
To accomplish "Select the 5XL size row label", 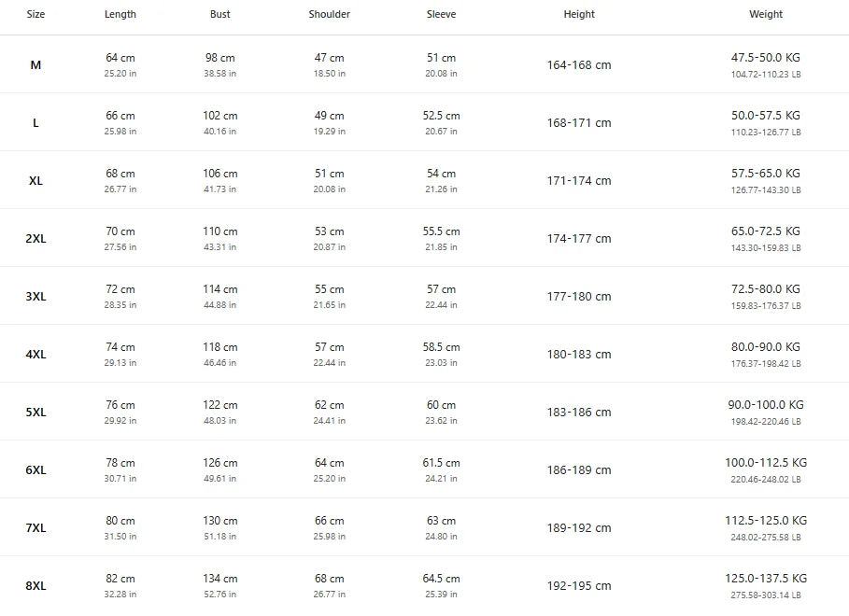I will [x=35, y=413].
